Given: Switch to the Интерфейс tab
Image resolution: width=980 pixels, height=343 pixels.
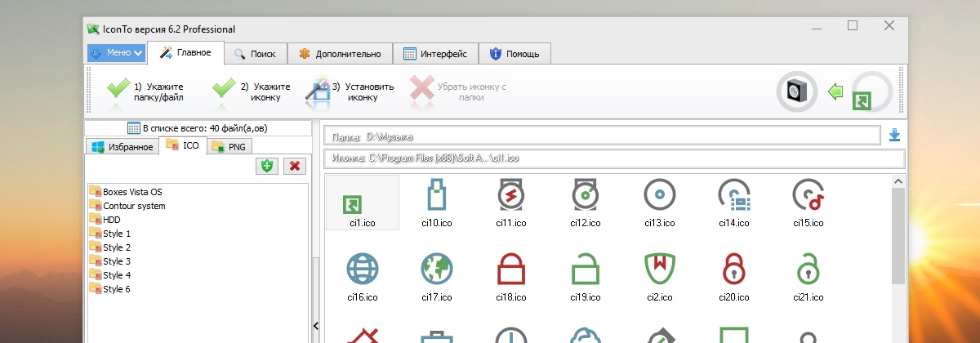Looking at the screenshot, I should 435,54.
